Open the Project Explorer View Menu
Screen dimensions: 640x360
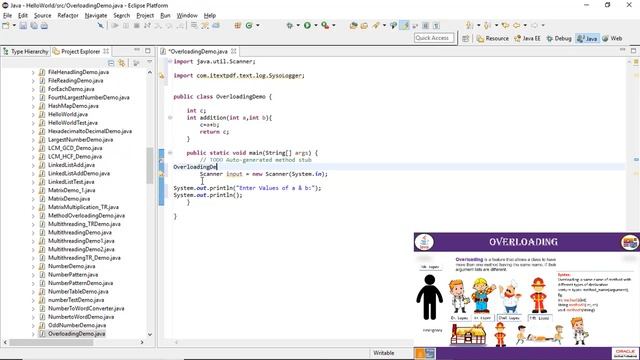149,62
